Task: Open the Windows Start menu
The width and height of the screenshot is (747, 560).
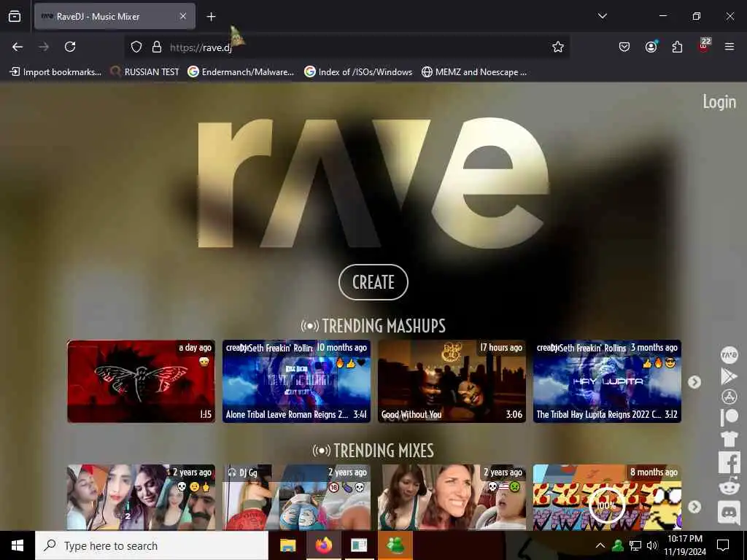Action: 18,545
